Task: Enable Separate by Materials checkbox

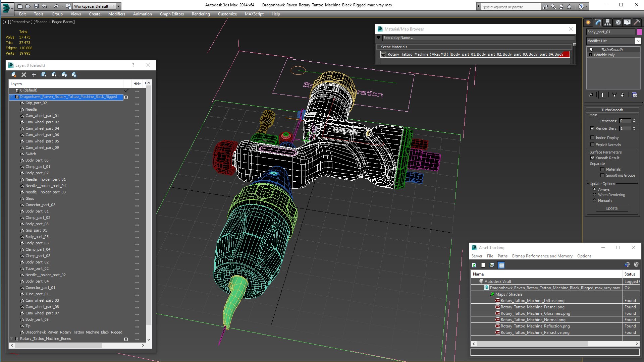Action: pyautogui.click(x=602, y=169)
